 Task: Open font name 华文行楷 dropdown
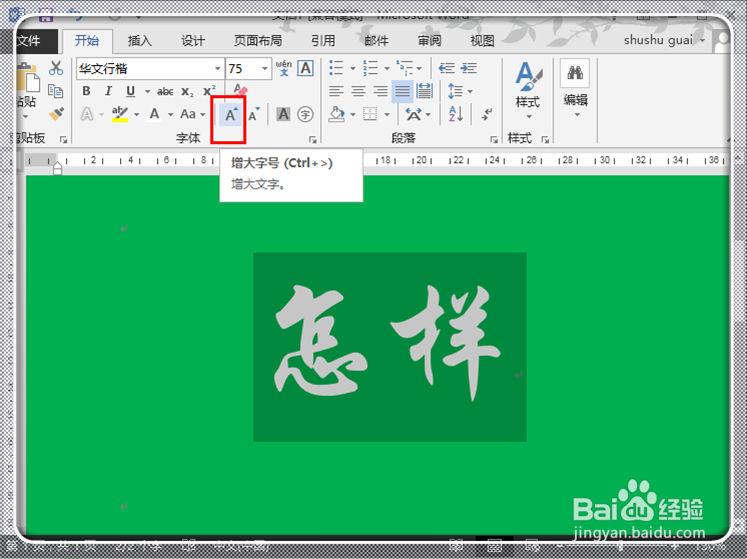pyautogui.click(x=217, y=69)
